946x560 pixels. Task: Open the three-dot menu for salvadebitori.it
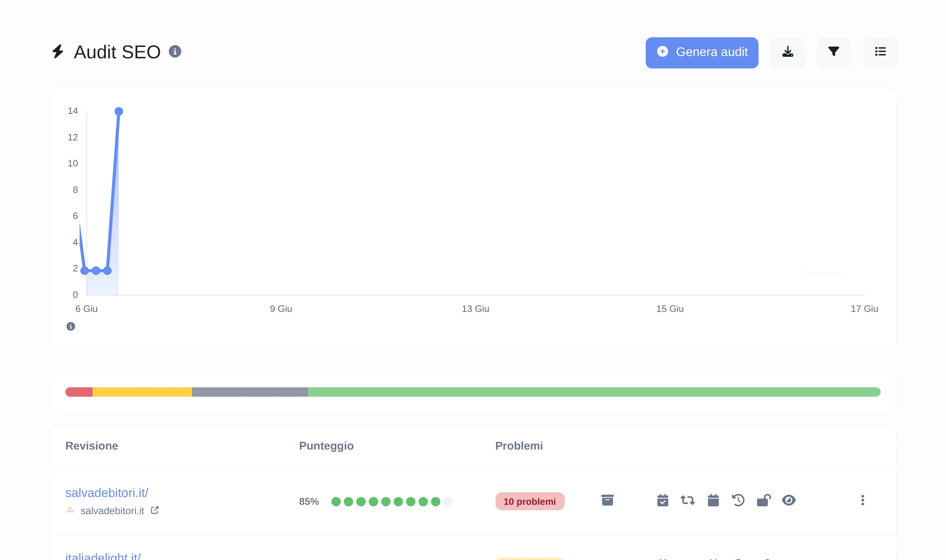(x=863, y=500)
